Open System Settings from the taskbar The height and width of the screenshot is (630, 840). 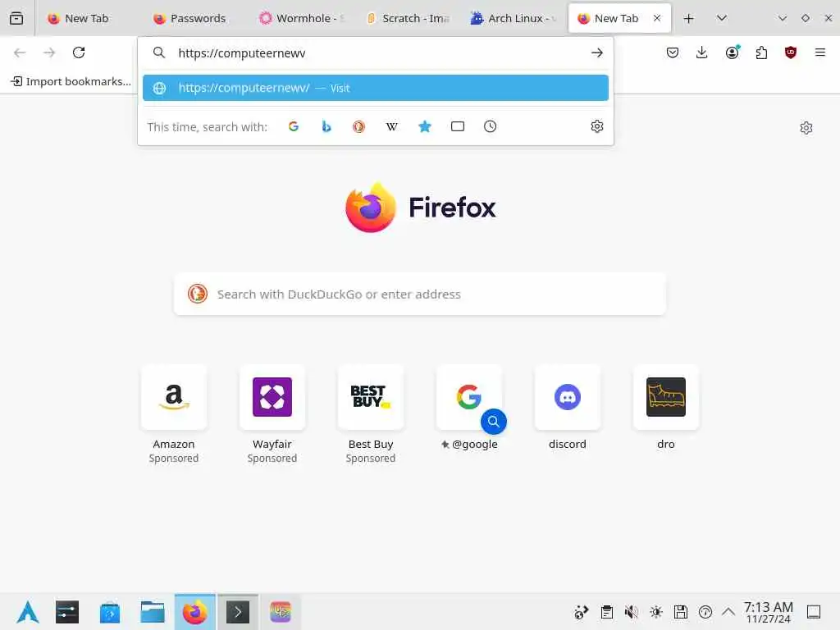(67, 612)
